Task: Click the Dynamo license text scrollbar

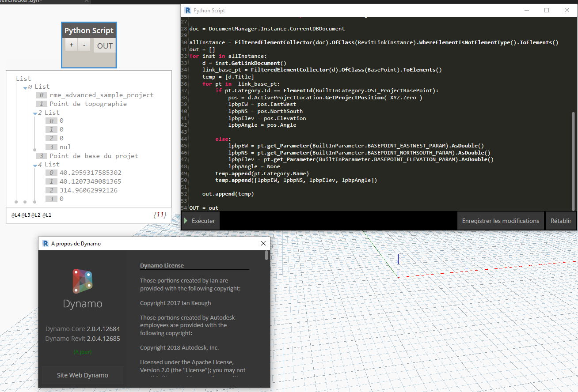Action: click(266, 256)
